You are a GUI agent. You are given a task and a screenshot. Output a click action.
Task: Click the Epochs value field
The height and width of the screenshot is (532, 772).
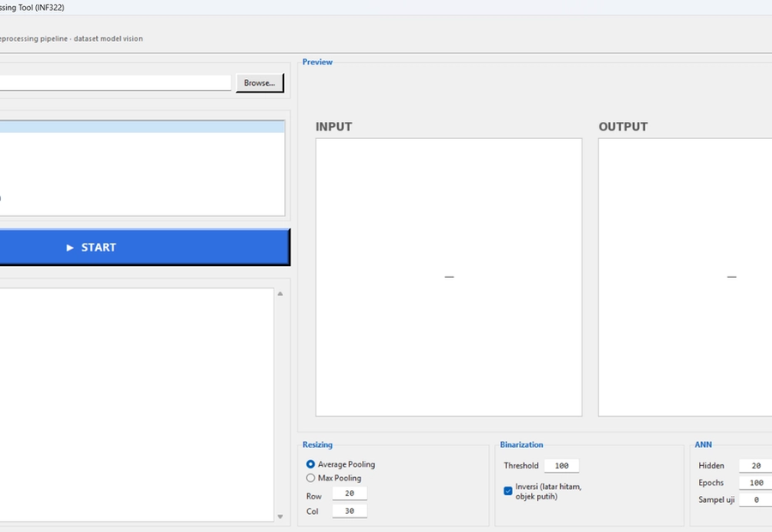tap(756, 483)
